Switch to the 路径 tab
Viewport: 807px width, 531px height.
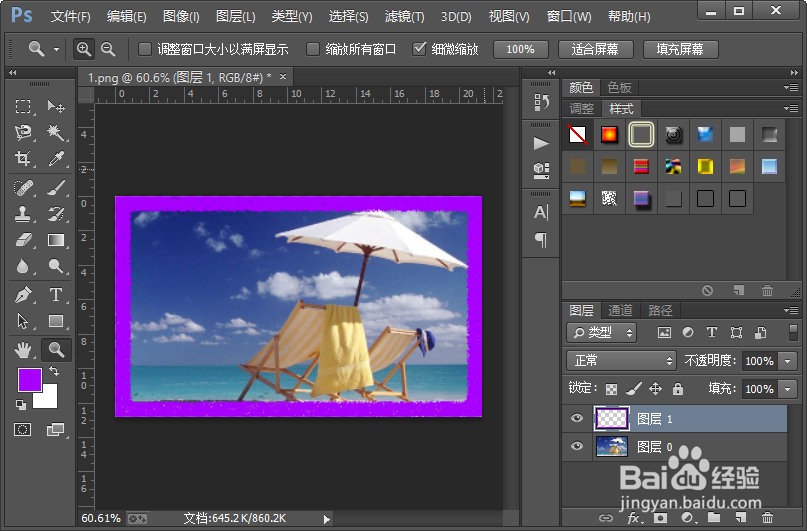(x=660, y=310)
